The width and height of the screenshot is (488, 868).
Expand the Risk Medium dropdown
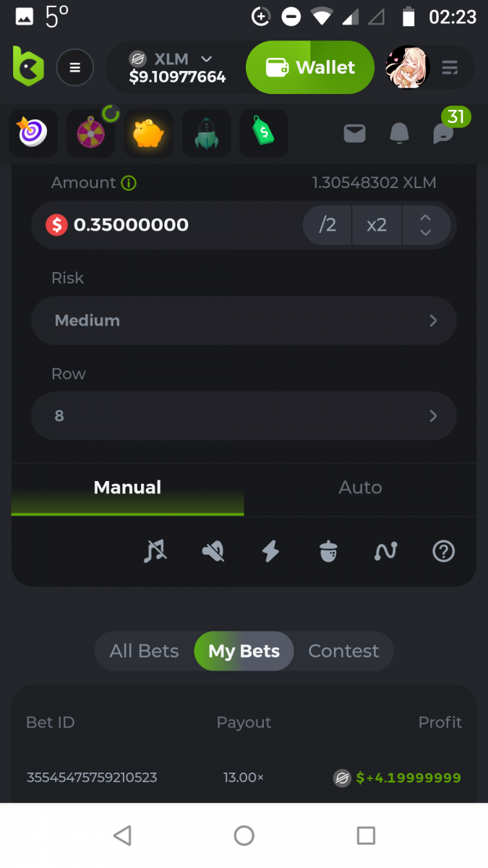244,320
